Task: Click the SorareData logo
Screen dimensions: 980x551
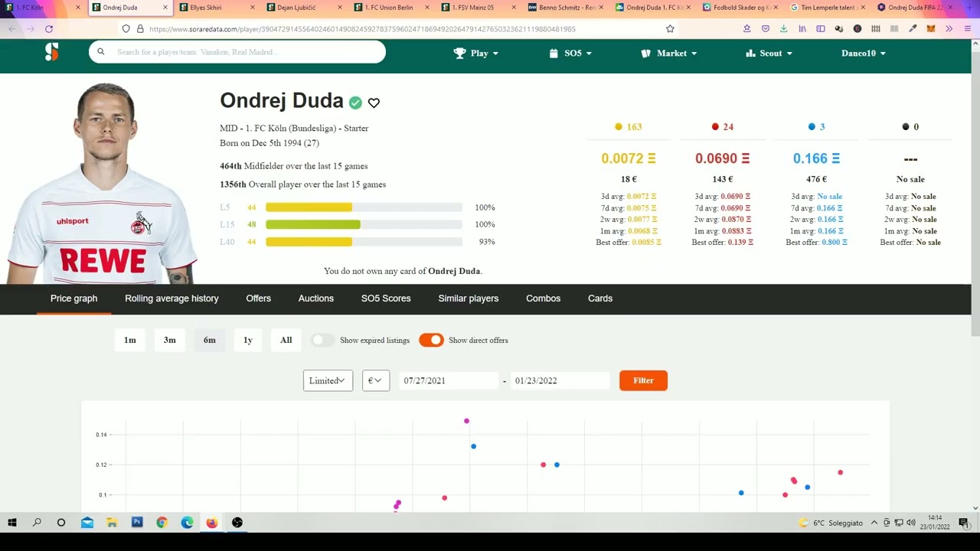Action: click(51, 52)
